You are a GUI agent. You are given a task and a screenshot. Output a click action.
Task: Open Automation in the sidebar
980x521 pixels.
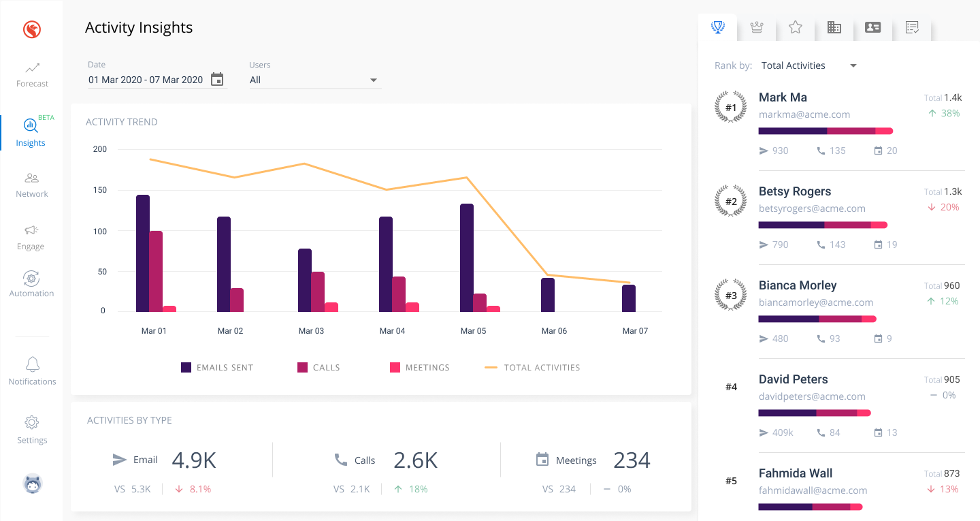[31, 285]
